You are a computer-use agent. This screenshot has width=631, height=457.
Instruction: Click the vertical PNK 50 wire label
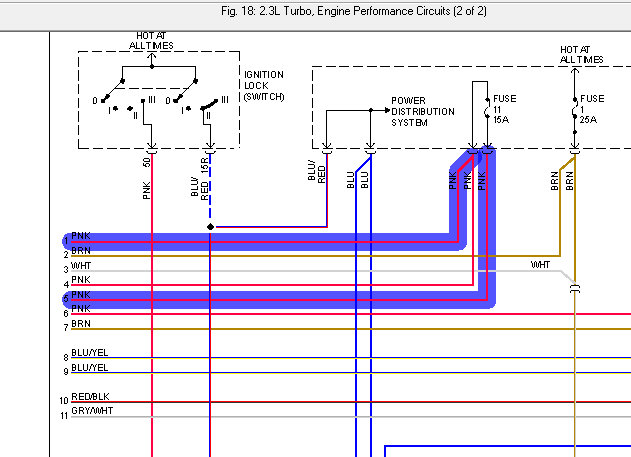147,188
